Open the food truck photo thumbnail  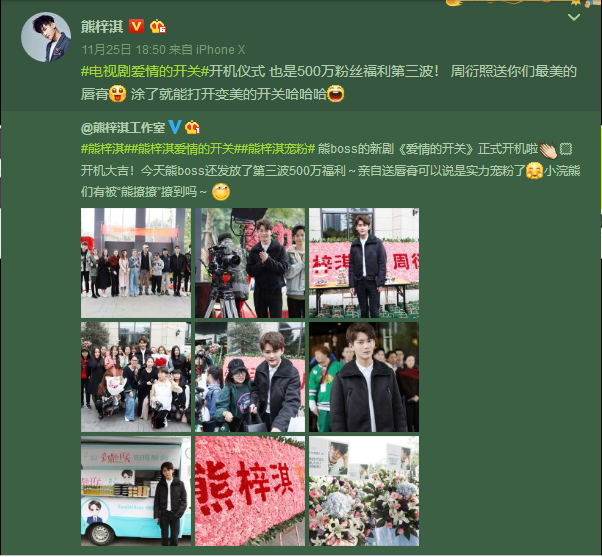pyautogui.click(x=136, y=491)
